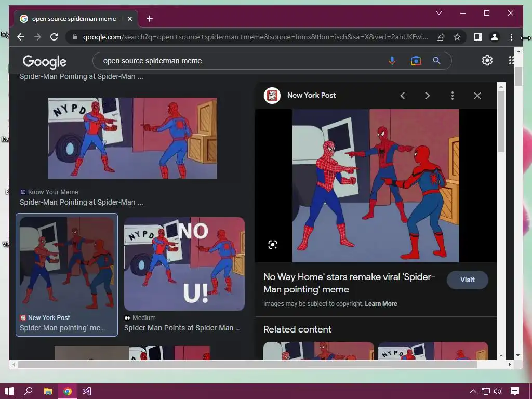Viewport: 532px width, 399px height.
Task: Open the Learn More copyright link
Action: (x=381, y=303)
